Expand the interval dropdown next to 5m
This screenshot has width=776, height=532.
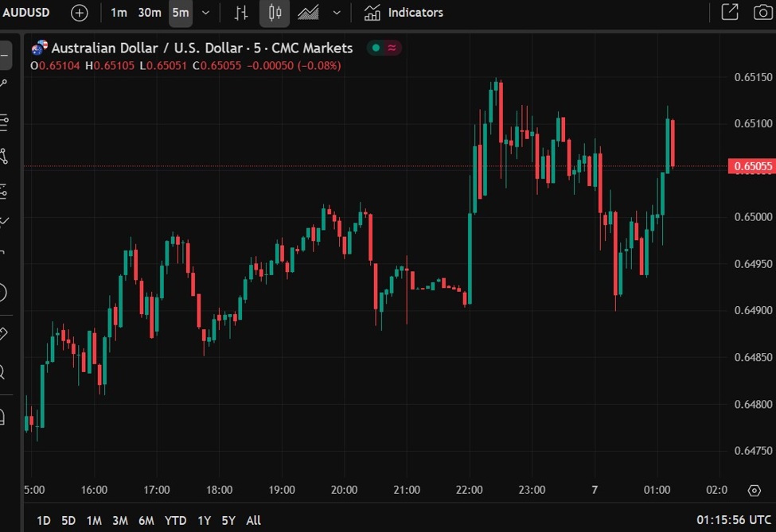click(204, 12)
